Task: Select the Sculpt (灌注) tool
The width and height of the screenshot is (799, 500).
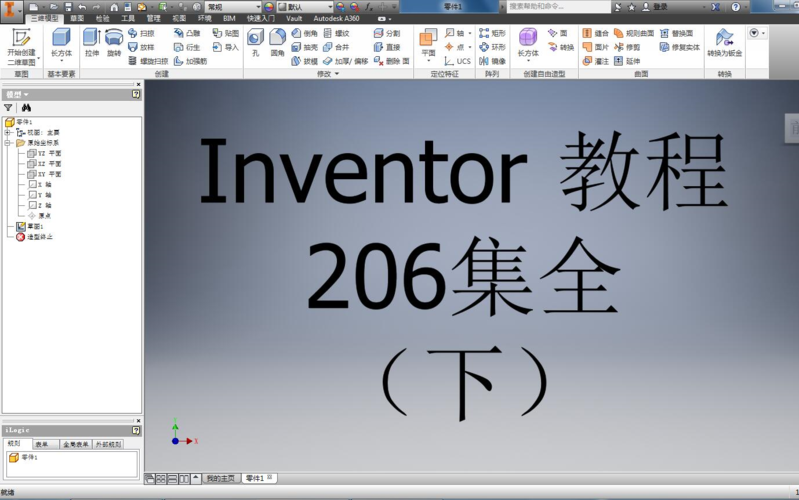Action: [x=596, y=61]
